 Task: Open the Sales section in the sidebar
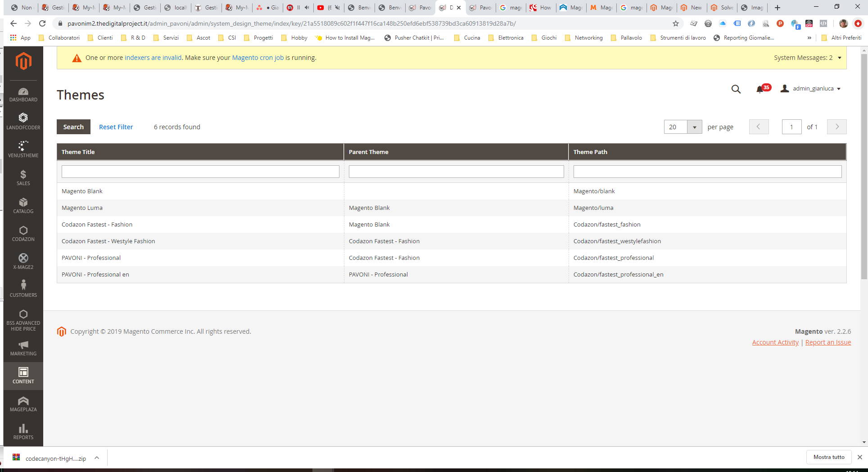coord(23,177)
